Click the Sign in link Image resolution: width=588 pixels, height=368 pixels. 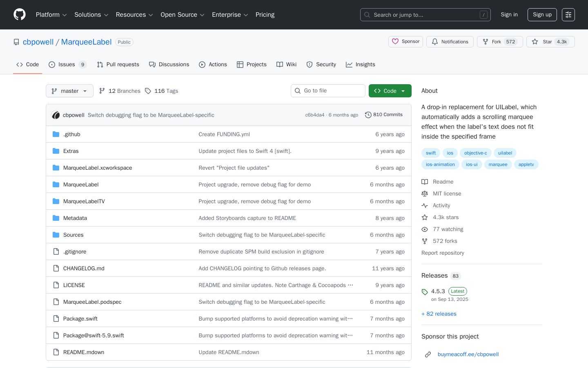(509, 15)
